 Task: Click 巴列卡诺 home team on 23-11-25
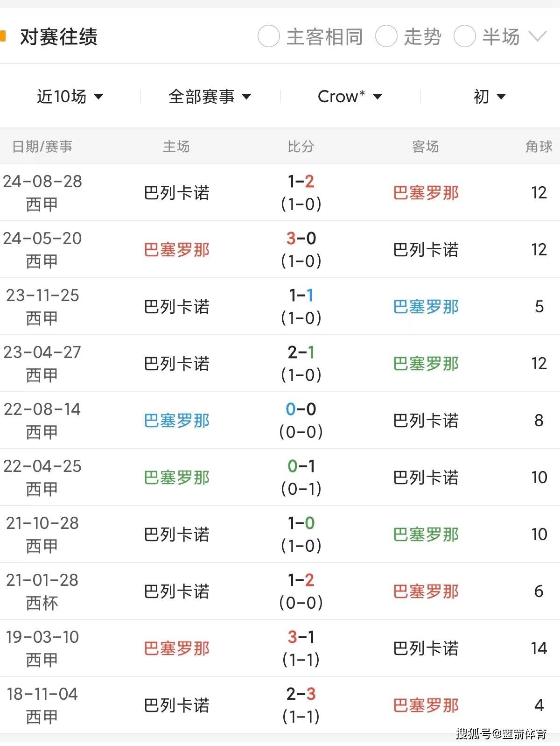[x=176, y=307]
